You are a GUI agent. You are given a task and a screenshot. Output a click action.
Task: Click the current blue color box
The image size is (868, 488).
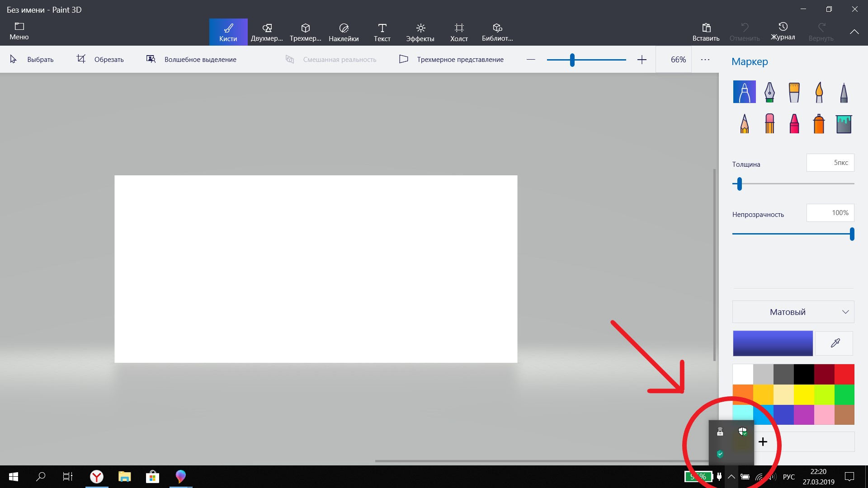click(x=773, y=343)
